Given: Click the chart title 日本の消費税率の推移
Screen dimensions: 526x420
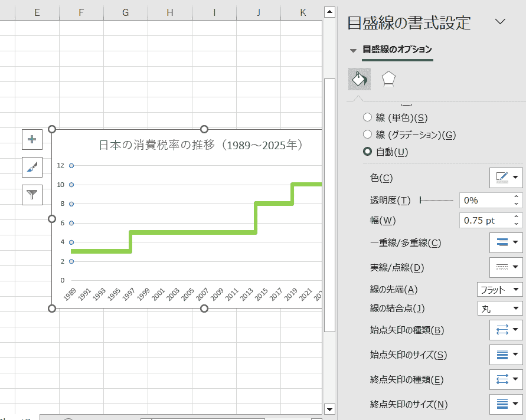Looking at the screenshot, I should pos(201,145).
